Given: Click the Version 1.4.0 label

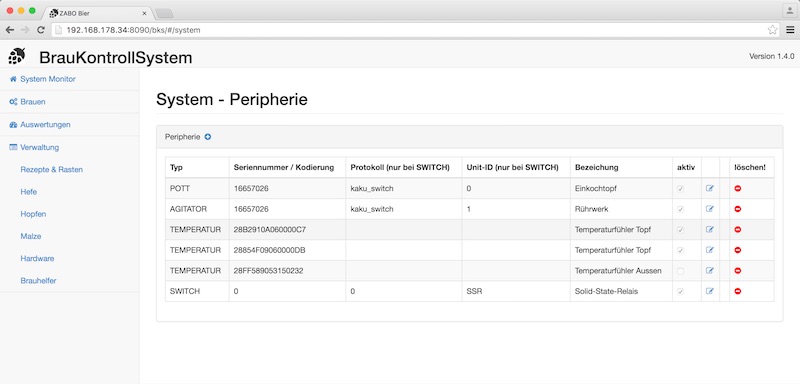Looking at the screenshot, I should click(x=771, y=56).
